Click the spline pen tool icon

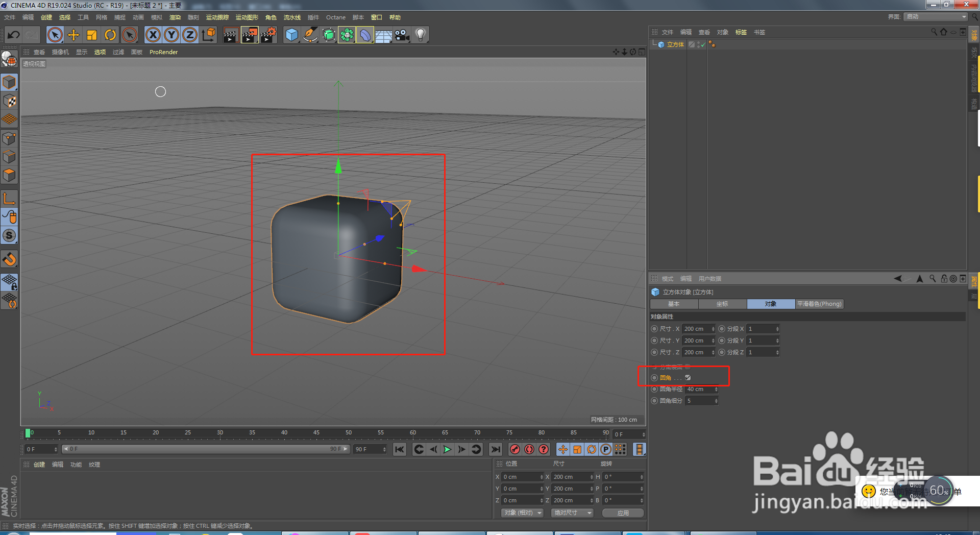click(310, 35)
